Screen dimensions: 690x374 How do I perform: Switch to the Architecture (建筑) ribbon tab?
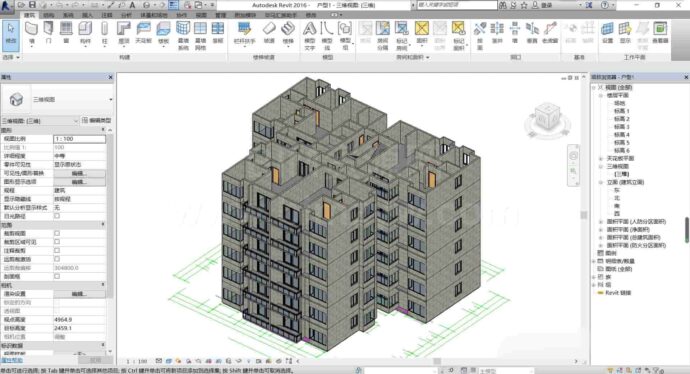[29, 15]
